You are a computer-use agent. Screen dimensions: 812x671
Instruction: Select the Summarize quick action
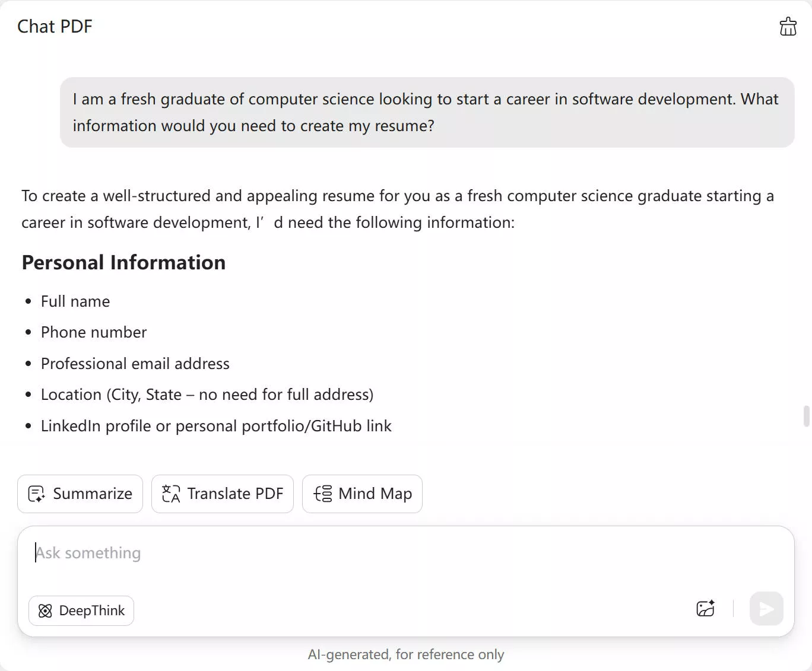click(80, 494)
